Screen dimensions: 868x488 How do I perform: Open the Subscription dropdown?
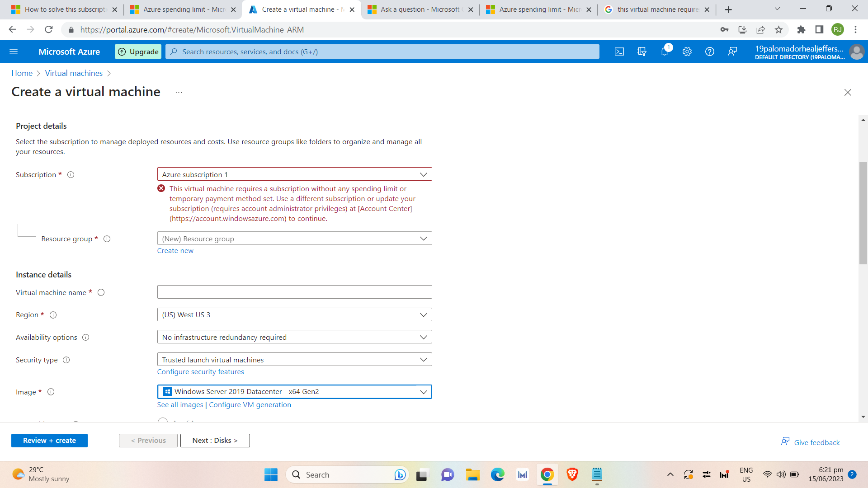point(294,174)
